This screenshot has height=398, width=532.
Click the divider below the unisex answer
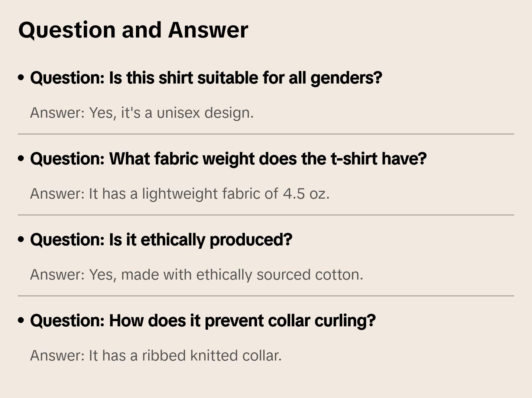click(266, 134)
